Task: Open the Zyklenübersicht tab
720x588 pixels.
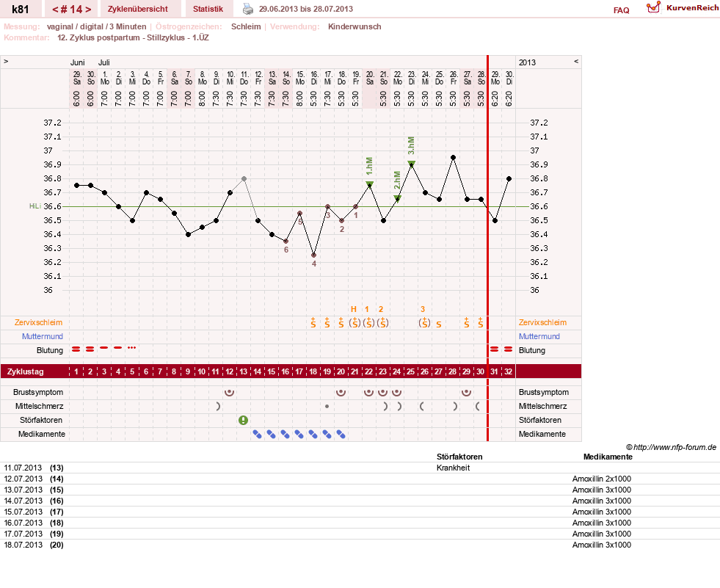Action: tap(138, 9)
